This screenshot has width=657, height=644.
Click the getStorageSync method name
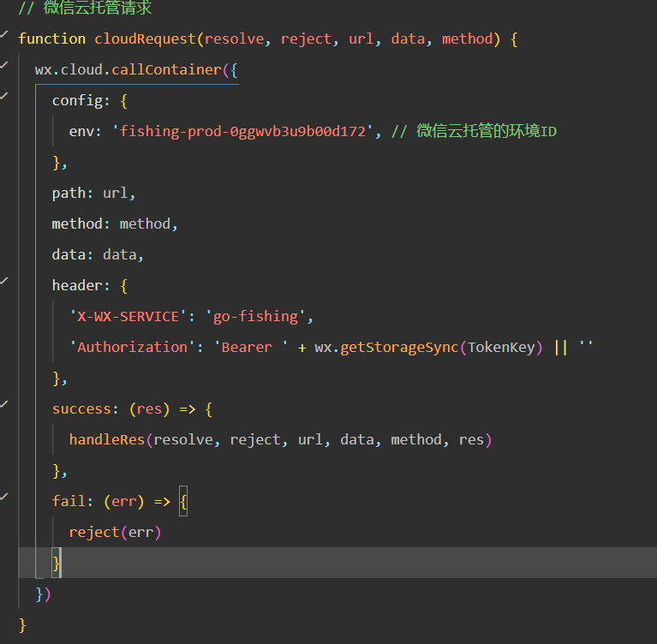pos(399,348)
